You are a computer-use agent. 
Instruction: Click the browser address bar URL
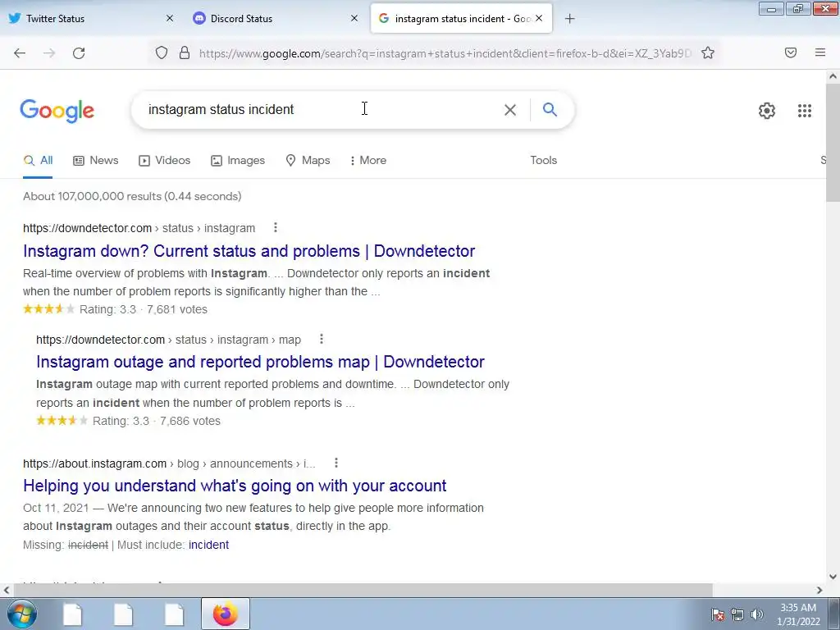coord(445,53)
